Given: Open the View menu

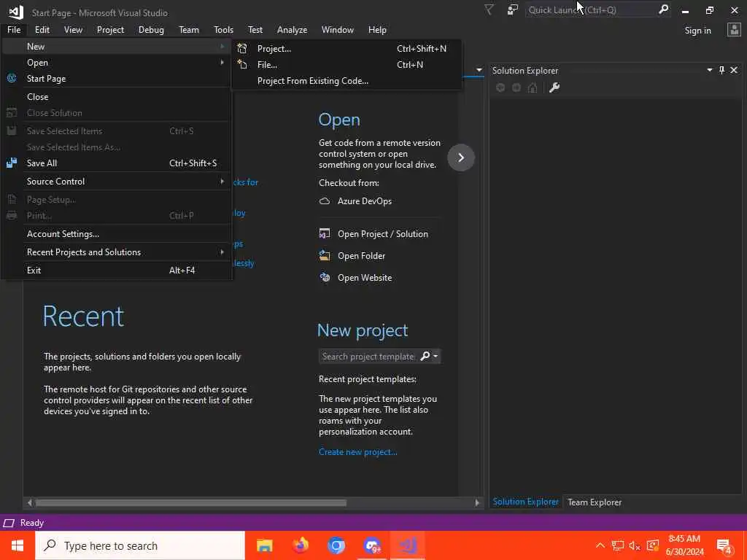Looking at the screenshot, I should pyautogui.click(x=73, y=29).
